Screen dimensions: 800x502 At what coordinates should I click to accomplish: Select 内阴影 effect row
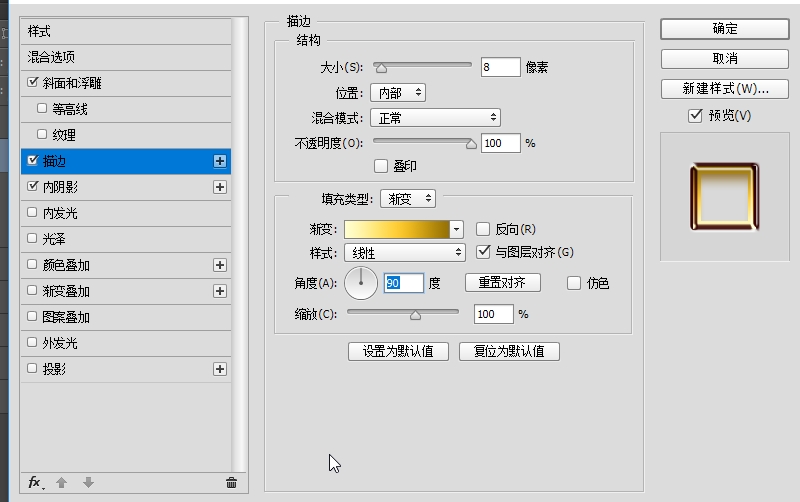tap(126, 187)
